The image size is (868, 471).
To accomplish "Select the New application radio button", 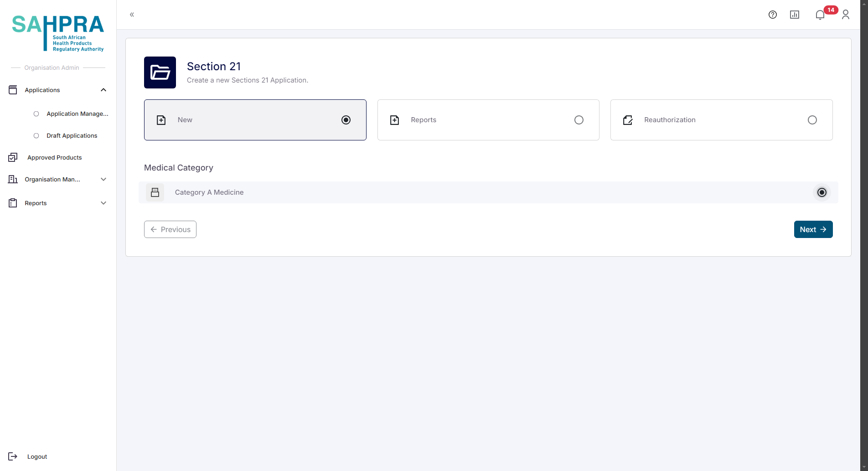I will pos(346,120).
